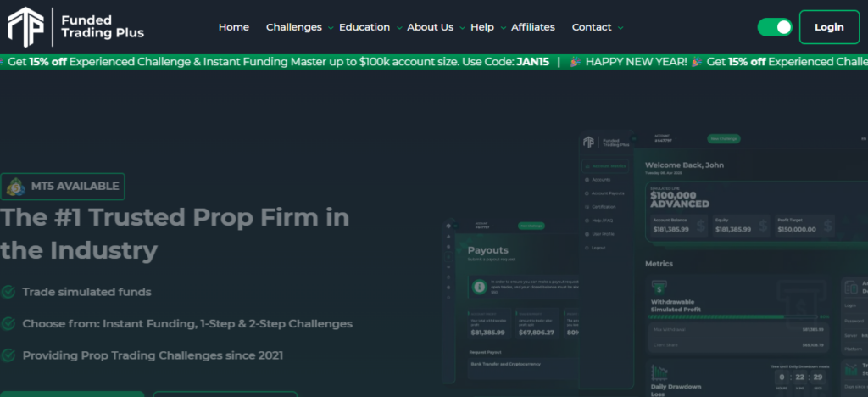Click the Daily Drawdown Loss chart icon

tap(659, 372)
